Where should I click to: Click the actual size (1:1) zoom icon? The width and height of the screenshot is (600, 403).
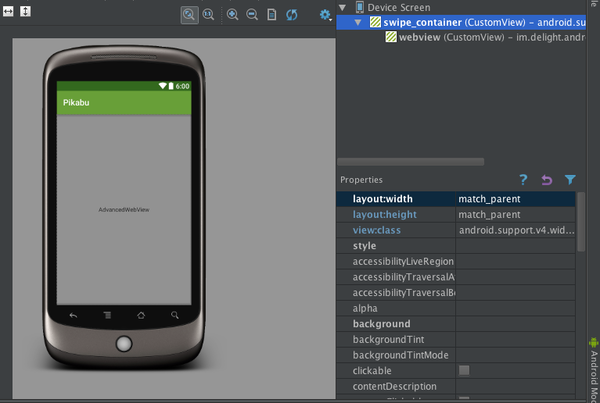point(208,15)
